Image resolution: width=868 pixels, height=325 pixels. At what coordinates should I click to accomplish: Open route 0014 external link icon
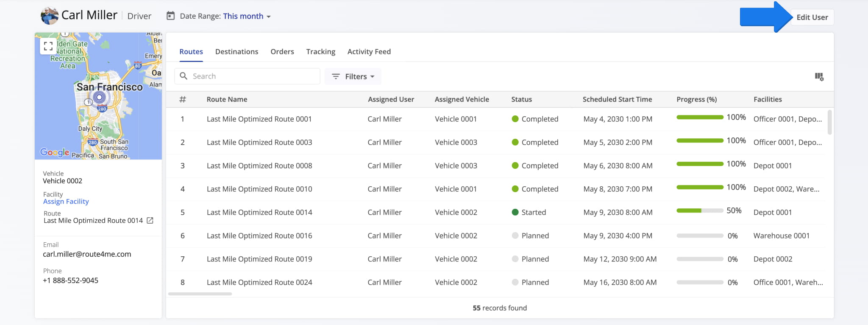(x=150, y=221)
